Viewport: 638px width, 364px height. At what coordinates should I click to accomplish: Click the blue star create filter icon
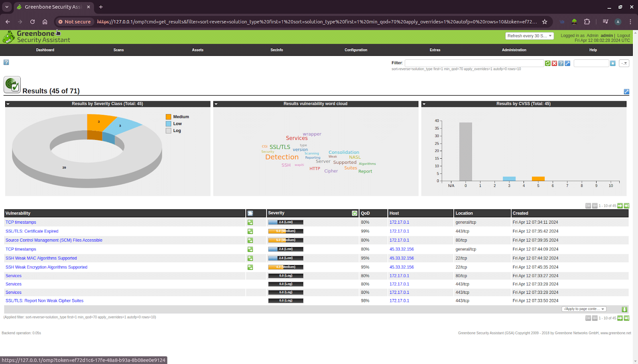click(613, 63)
